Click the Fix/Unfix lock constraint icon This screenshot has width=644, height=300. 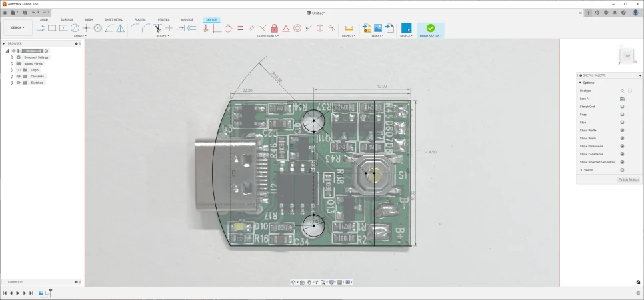[274, 28]
